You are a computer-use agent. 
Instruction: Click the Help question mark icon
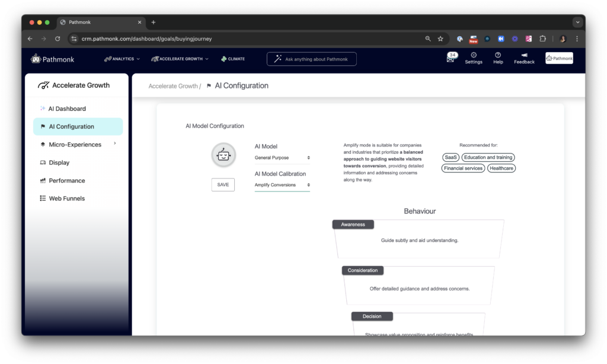point(498,56)
